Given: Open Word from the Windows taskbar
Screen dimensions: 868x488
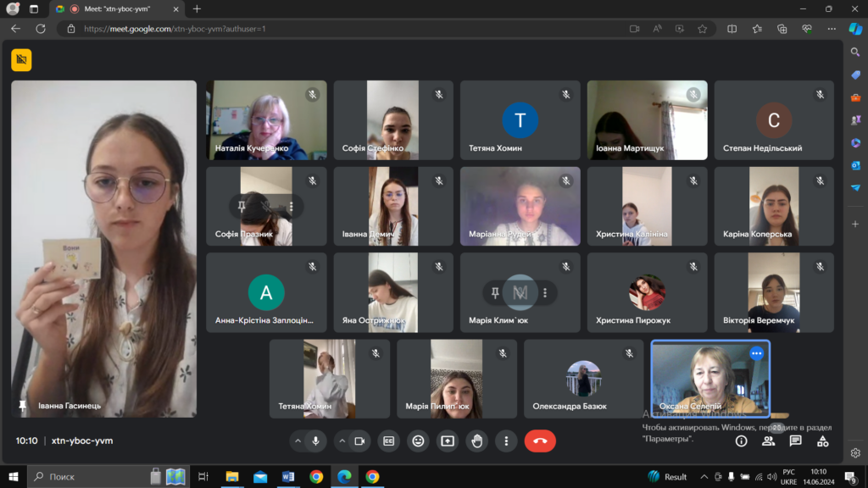Looking at the screenshot, I should coord(288,476).
